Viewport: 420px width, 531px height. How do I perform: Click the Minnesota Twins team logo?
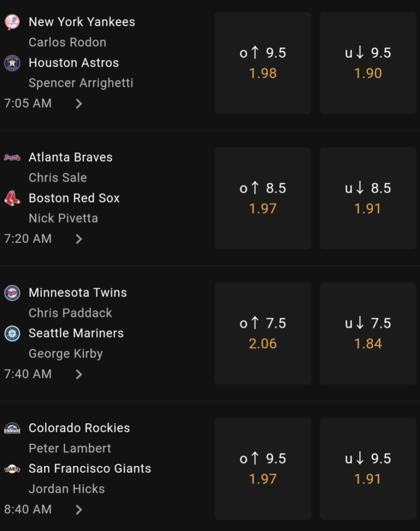pos(12,293)
